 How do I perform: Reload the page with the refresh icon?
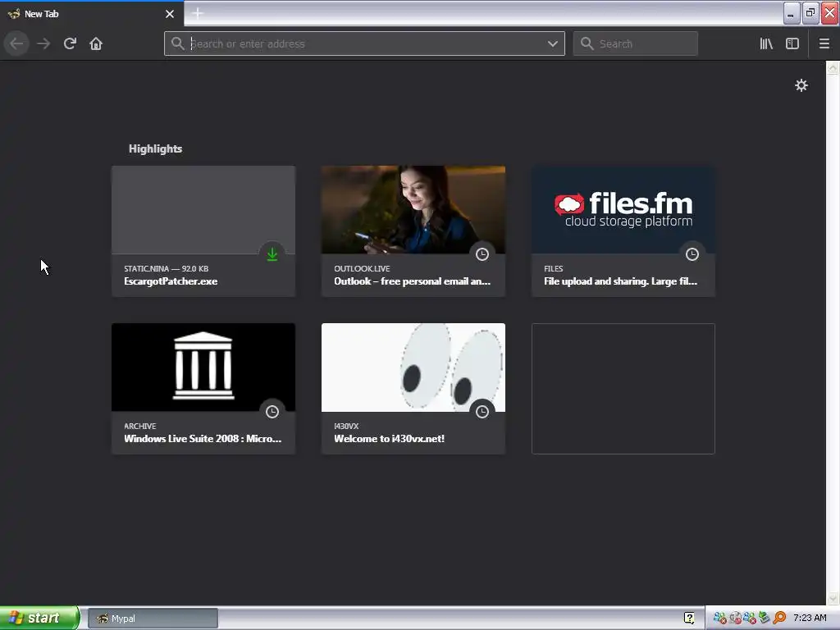pyautogui.click(x=70, y=43)
